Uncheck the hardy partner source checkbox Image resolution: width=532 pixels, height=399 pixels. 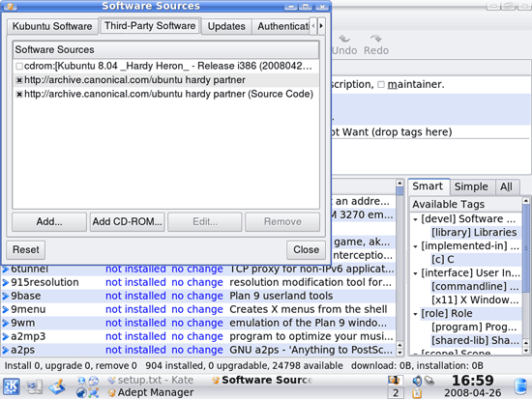pos(19,80)
